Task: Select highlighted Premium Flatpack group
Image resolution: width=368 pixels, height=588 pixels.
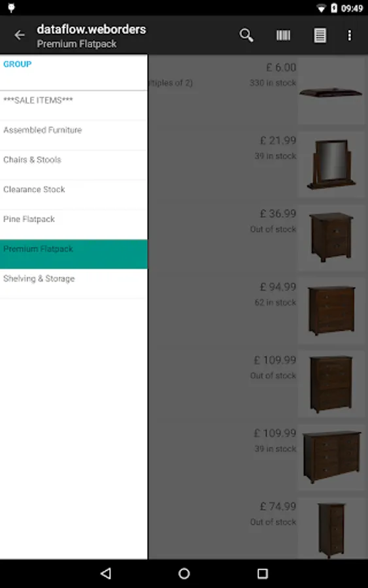Action: coord(73,254)
